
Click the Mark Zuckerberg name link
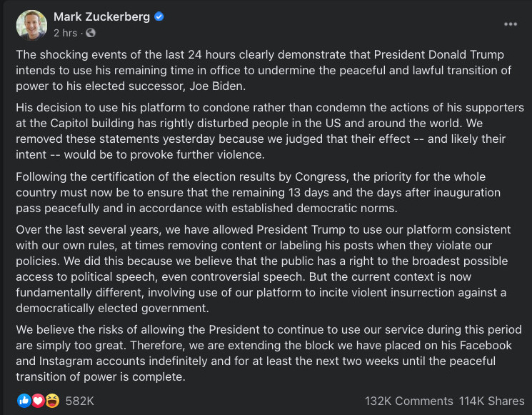(101, 16)
